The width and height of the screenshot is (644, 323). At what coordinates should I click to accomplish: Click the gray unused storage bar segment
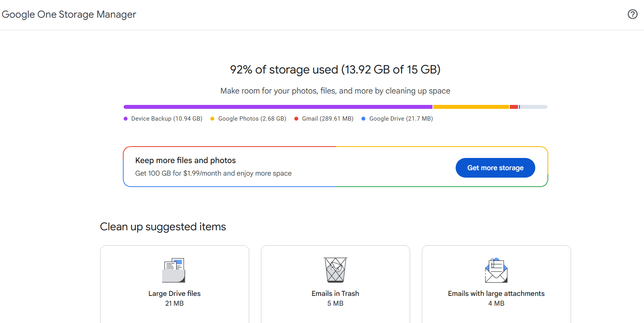[x=533, y=107]
